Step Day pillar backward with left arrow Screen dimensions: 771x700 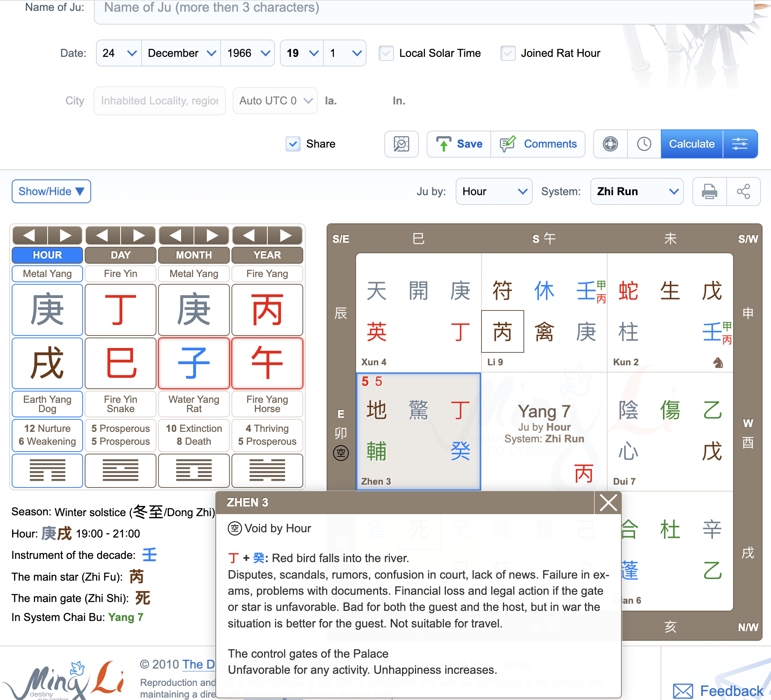[x=103, y=235]
